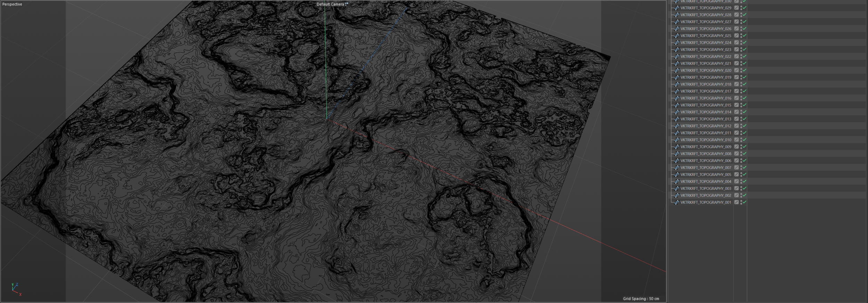The width and height of the screenshot is (868, 303).
Task: Toggle visibility dots of VKTRKRFT_TOPOGRAPHY_007
Action: [x=741, y=168]
